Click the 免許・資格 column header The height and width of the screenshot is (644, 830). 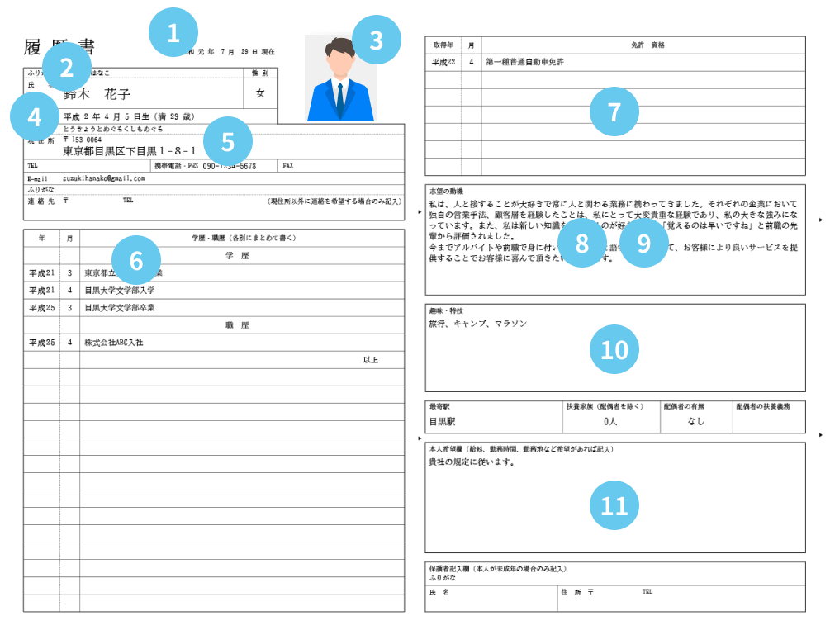tap(647, 45)
